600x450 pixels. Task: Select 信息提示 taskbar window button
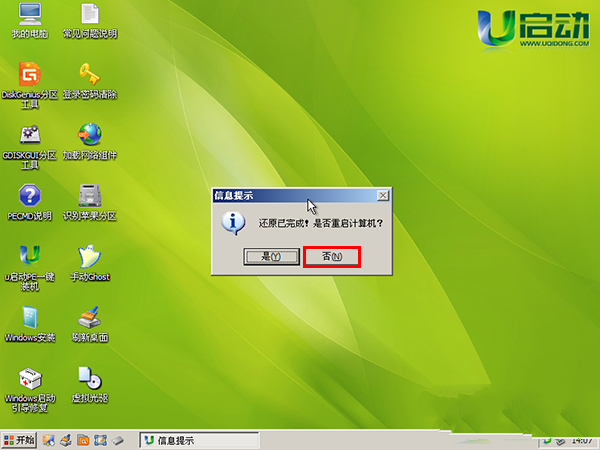(200, 440)
